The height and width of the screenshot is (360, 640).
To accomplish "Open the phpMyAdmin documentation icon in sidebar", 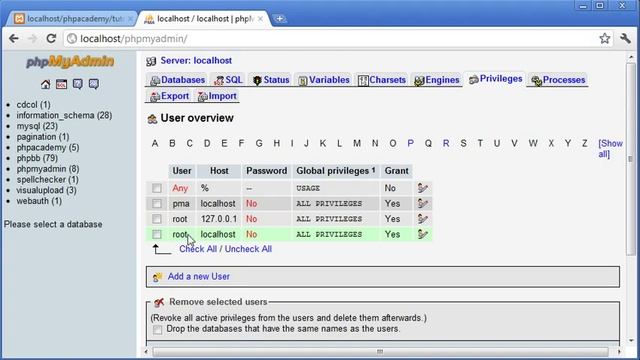I will pos(78,84).
